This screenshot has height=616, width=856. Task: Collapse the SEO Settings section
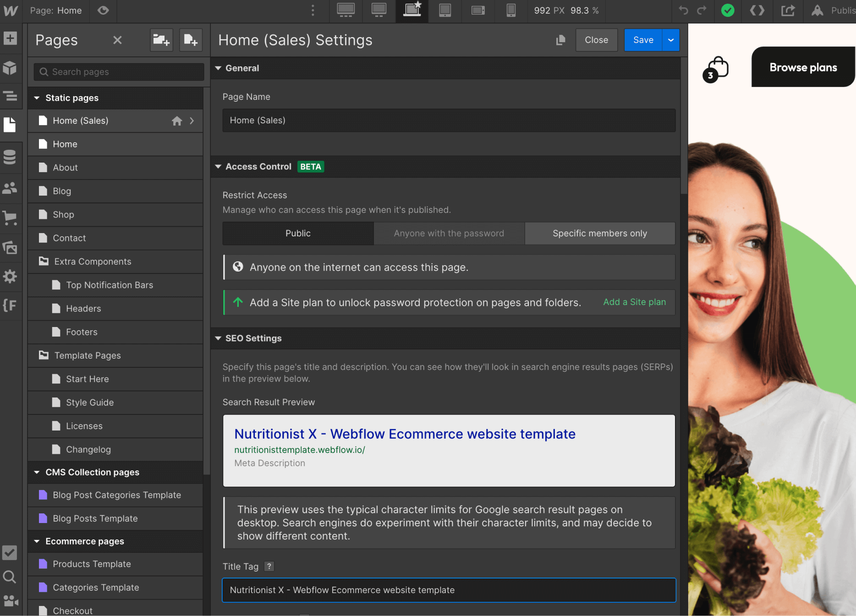tap(219, 338)
